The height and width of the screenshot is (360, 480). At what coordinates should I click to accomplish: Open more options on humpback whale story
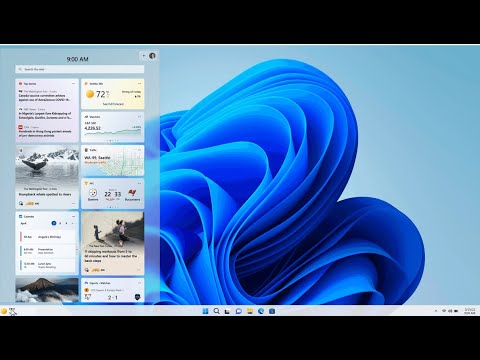(74, 203)
